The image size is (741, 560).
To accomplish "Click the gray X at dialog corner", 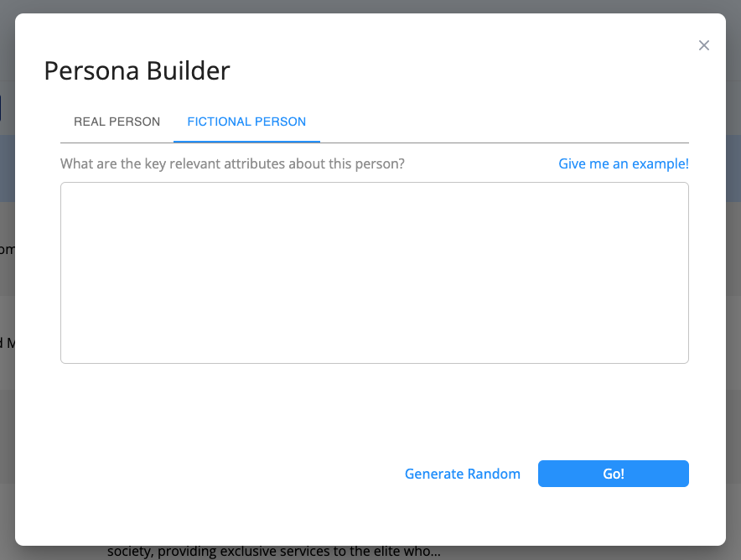I will pos(704,45).
